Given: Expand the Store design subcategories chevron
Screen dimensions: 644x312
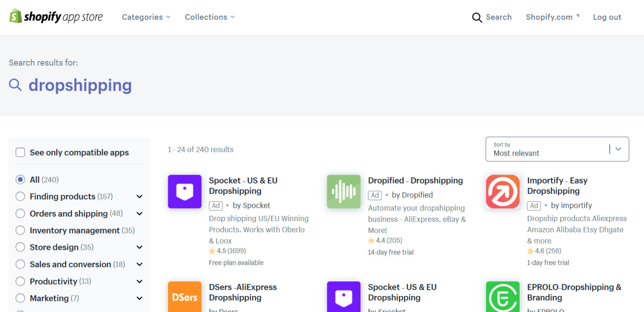Looking at the screenshot, I should (139, 247).
